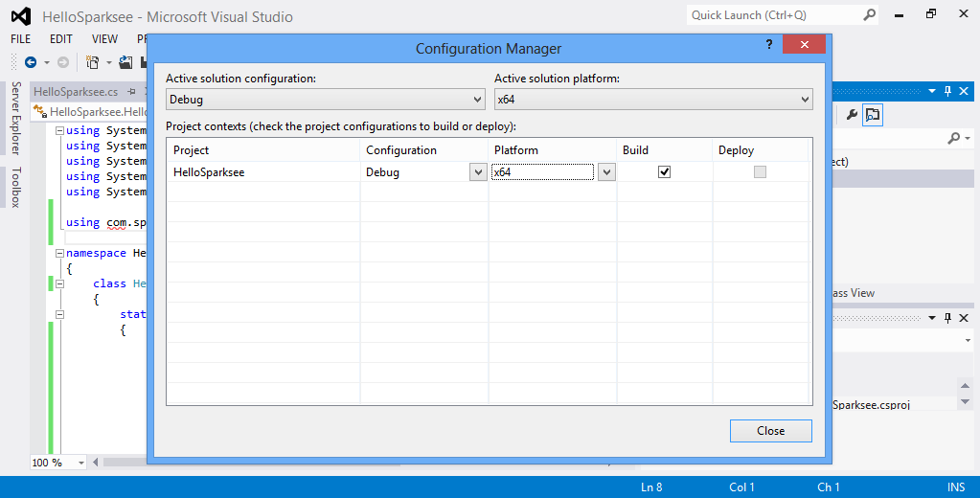The height and width of the screenshot is (498, 980).
Task: Click the Col 1 status bar entry
Action: tap(741, 487)
